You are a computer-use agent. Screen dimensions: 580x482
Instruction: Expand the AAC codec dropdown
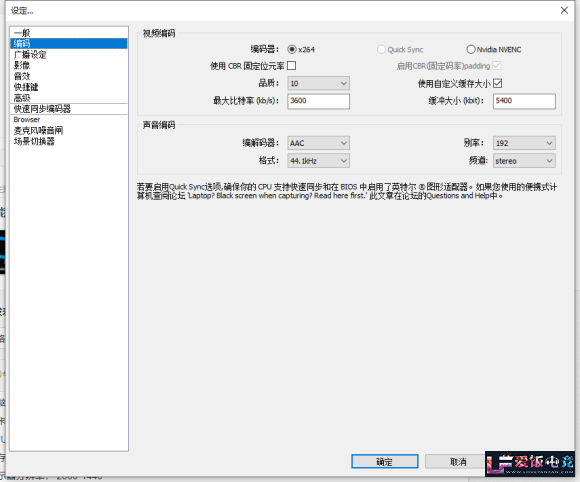318,143
